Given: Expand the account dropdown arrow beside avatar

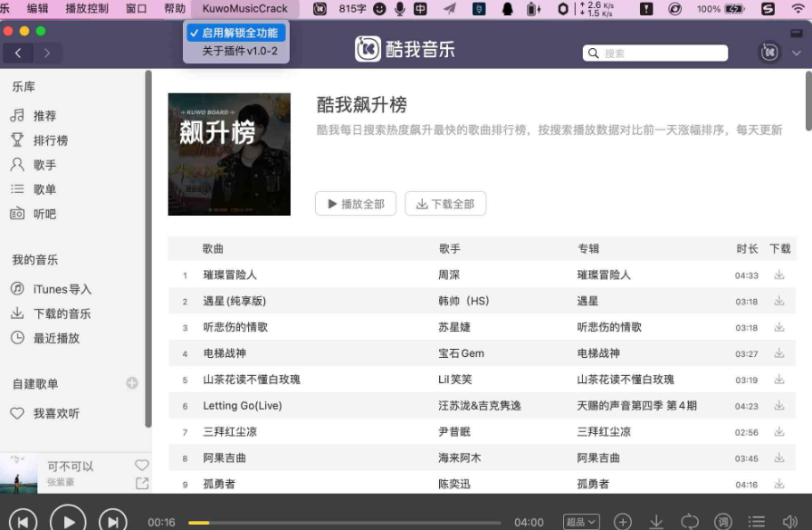Looking at the screenshot, I should click(x=797, y=53).
